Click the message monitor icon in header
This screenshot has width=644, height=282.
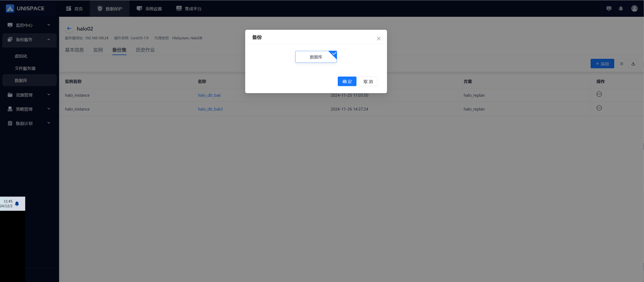609,8
